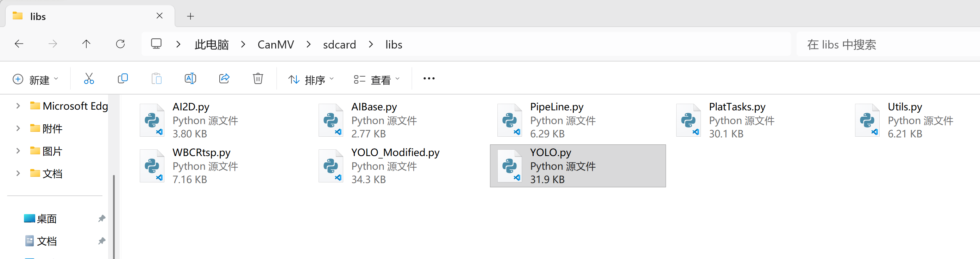Click the YOLO.py file name
Image resolution: width=980 pixels, height=259 pixels.
(551, 152)
